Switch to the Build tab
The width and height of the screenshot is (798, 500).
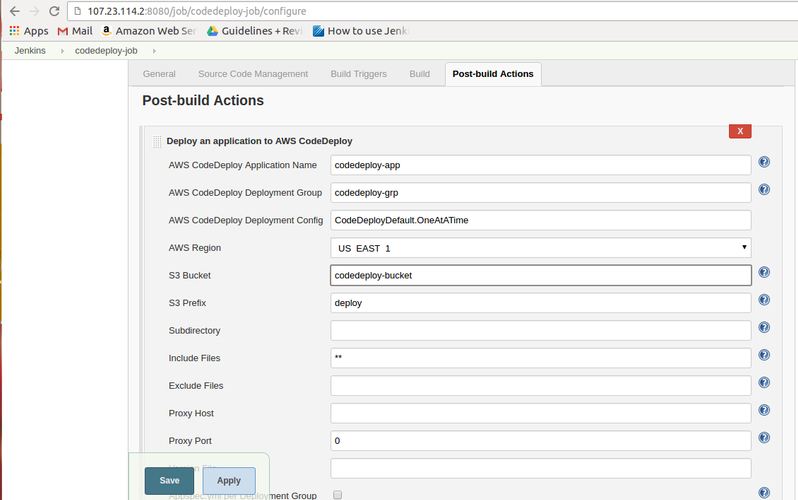[419, 74]
